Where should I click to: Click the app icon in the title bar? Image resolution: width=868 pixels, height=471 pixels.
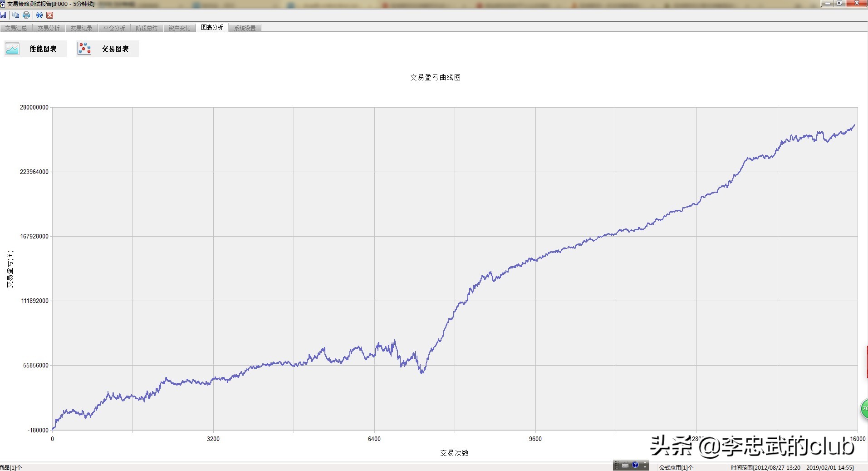3,4
